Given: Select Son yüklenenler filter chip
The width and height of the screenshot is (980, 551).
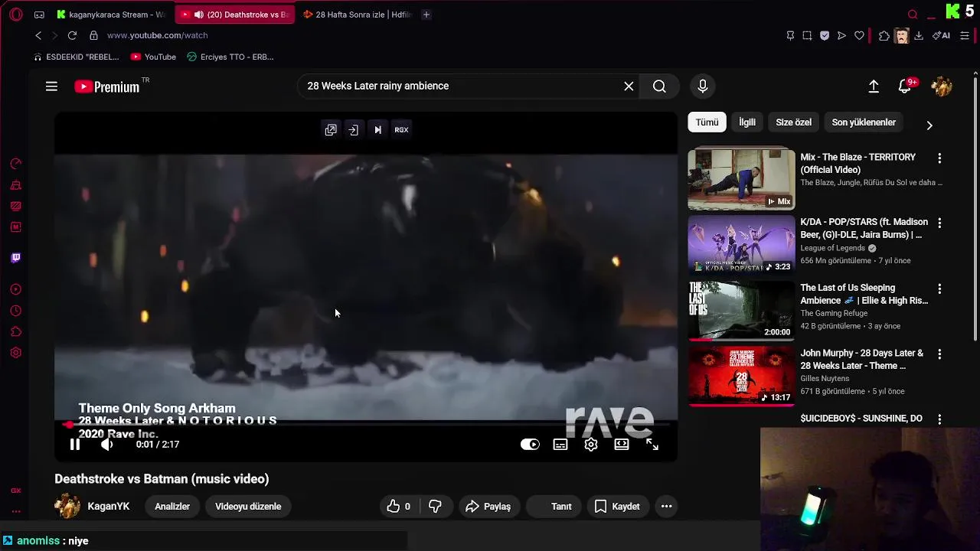Looking at the screenshot, I should [x=864, y=122].
